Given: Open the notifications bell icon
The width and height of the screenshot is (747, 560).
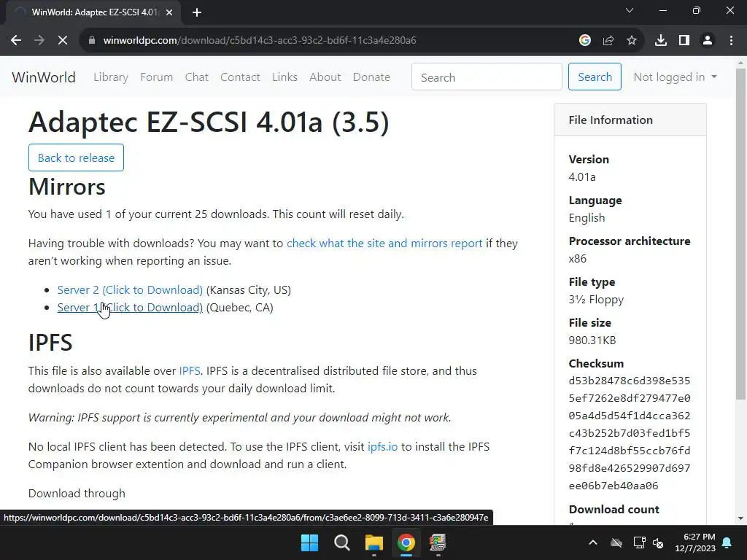Looking at the screenshot, I should click(727, 542).
